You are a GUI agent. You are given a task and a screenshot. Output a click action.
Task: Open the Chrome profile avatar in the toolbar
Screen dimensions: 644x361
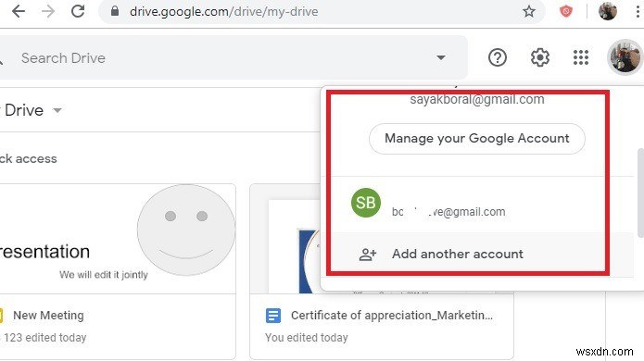coord(608,11)
